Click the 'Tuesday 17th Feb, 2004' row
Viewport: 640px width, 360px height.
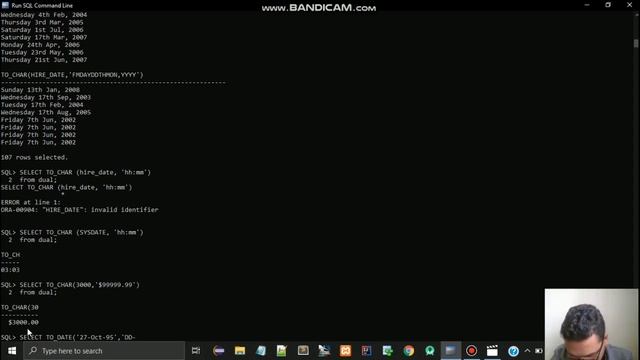tap(42, 105)
